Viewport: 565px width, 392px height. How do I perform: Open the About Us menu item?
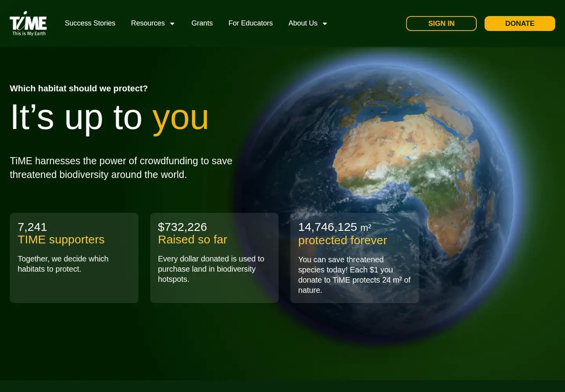click(x=303, y=24)
